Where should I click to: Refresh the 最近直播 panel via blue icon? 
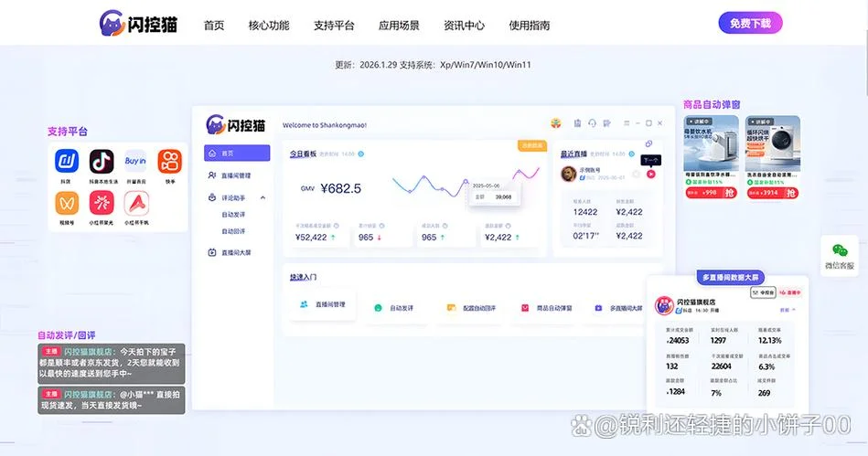(x=632, y=154)
